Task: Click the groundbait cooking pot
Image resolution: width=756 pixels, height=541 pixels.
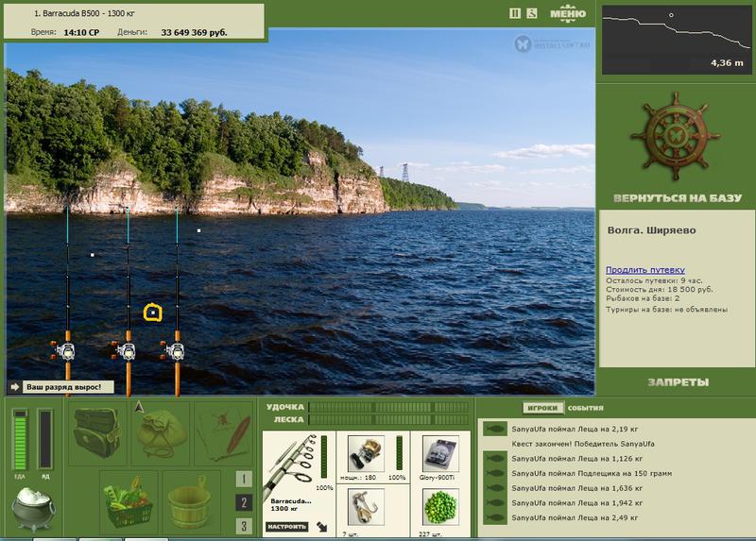Action: tap(33, 508)
